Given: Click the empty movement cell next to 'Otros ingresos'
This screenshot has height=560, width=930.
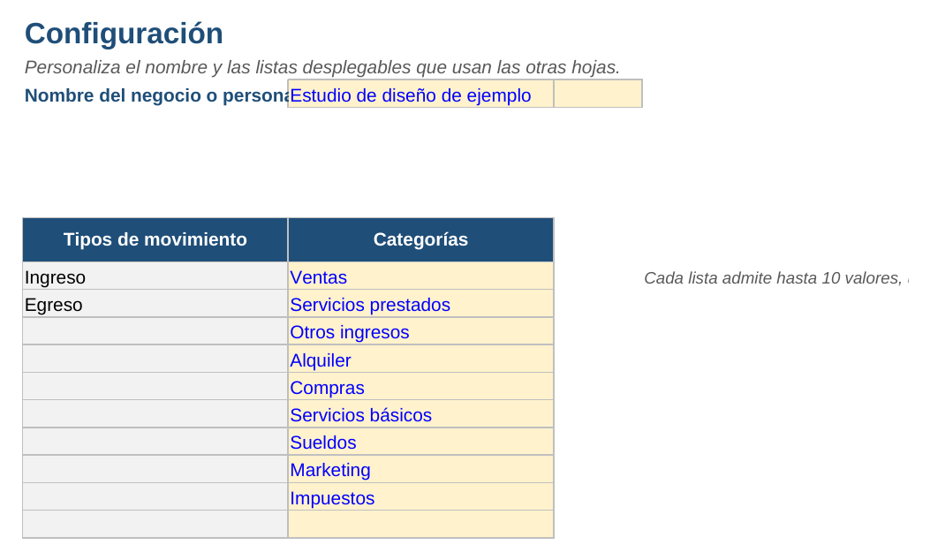Looking at the screenshot, I should pyautogui.click(x=155, y=331).
